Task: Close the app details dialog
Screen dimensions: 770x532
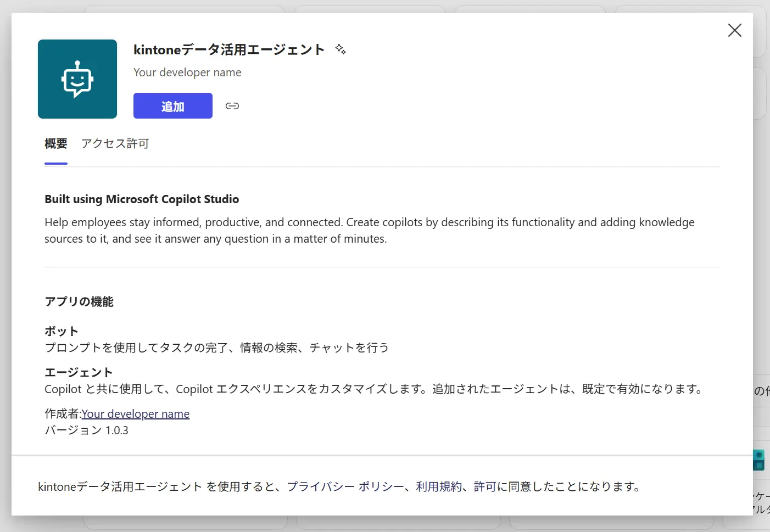Action: (734, 30)
